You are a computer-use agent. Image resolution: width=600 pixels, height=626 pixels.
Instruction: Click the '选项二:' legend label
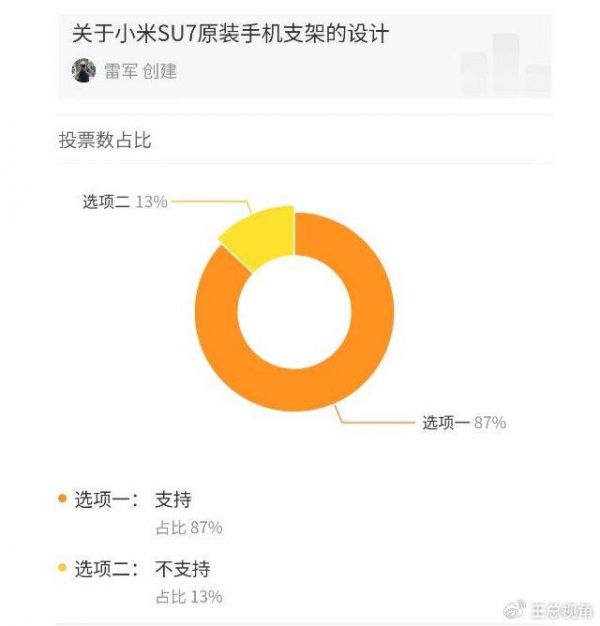[x=108, y=568]
